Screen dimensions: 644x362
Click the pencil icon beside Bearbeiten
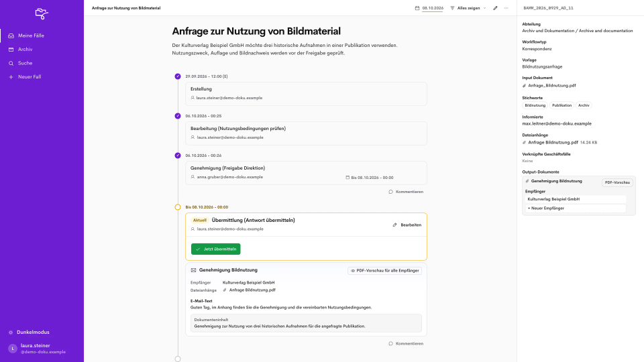click(394, 225)
